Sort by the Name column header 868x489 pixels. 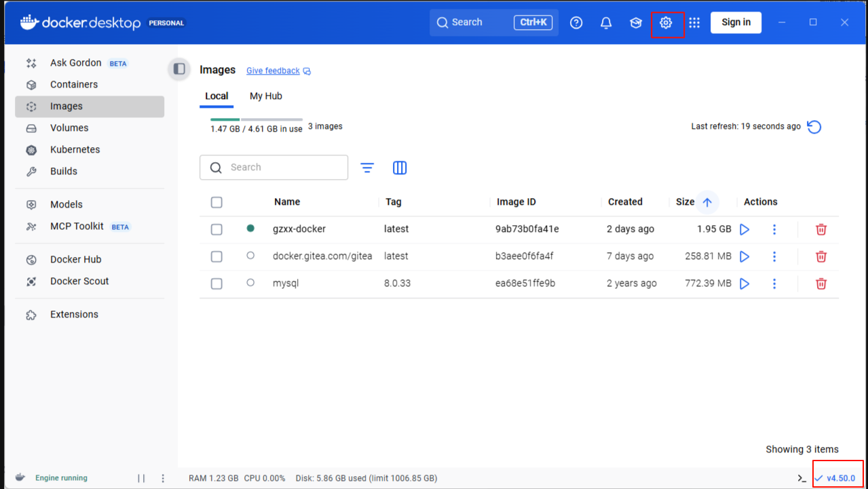click(287, 202)
